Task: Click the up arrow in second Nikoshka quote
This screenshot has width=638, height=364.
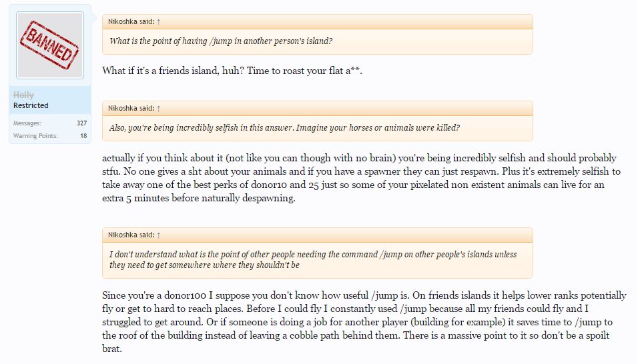Action: click(x=159, y=109)
